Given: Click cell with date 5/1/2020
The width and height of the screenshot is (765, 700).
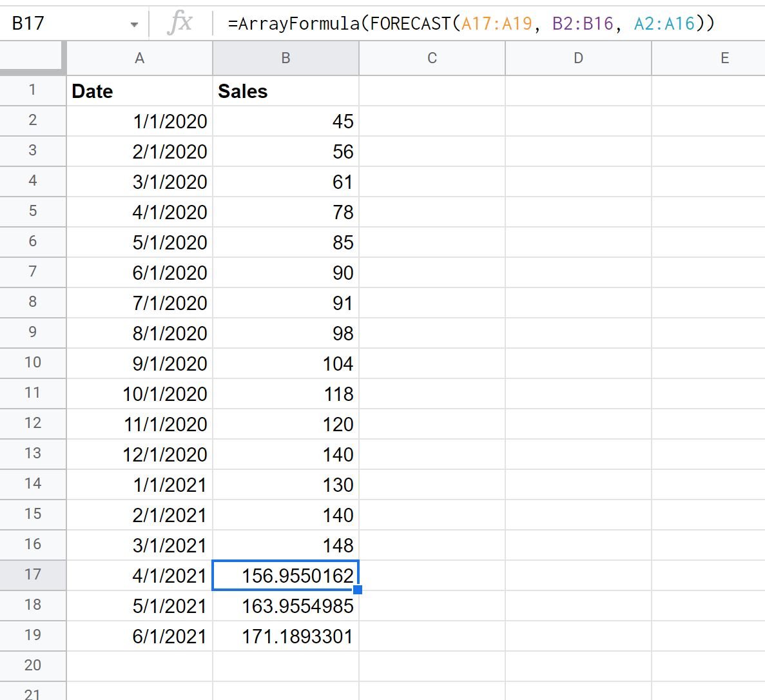Looking at the screenshot, I should pos(140,242).
